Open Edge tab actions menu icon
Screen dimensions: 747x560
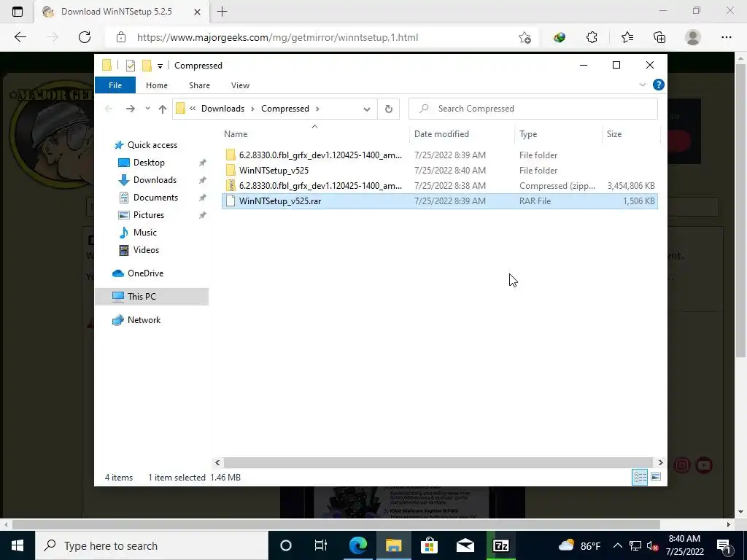click(x=18, y=12)
